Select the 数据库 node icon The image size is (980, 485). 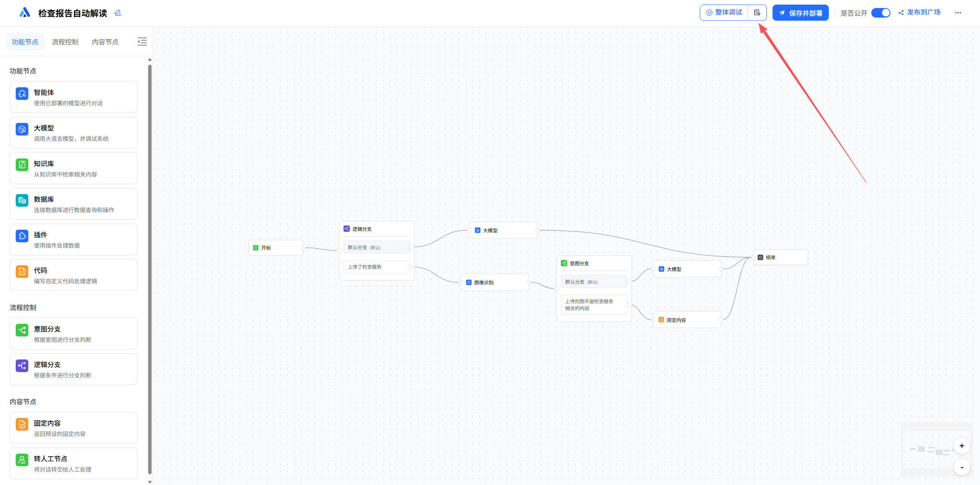click(x=22, y=200)
